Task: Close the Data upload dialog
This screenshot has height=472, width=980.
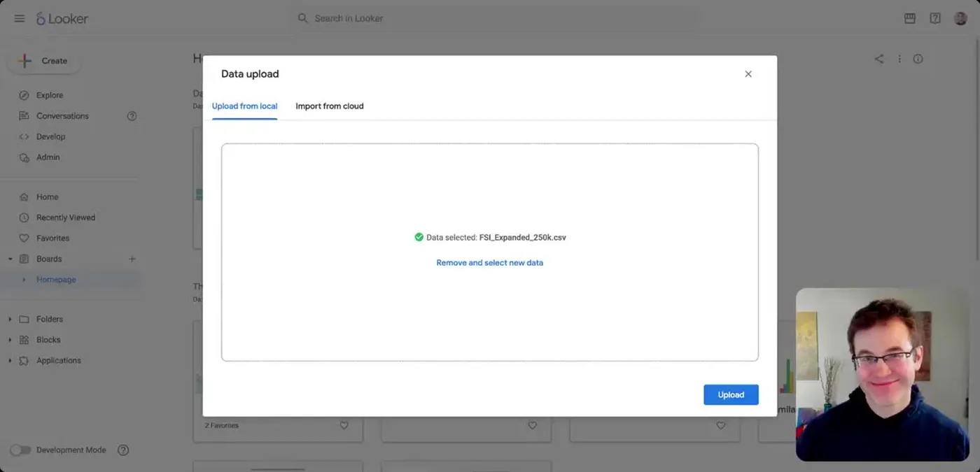Action: [x=748, y=74]
